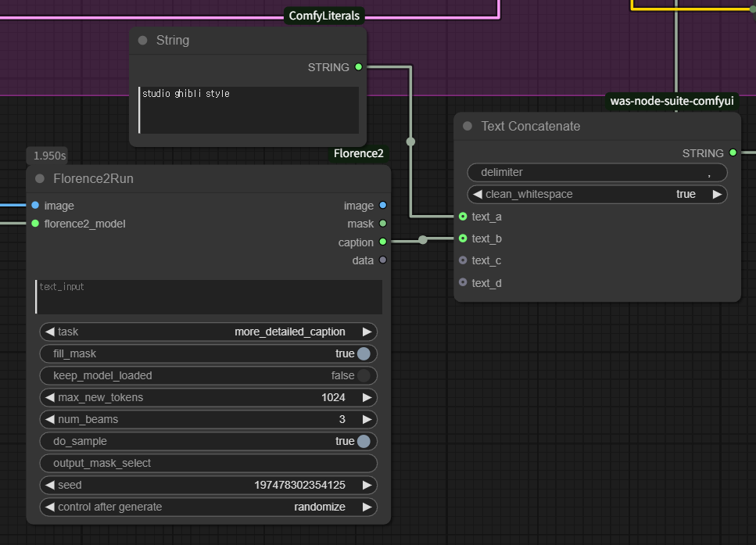756x545 pixels.
Task: Click the text_a input port
Action: tap(463, 217)
